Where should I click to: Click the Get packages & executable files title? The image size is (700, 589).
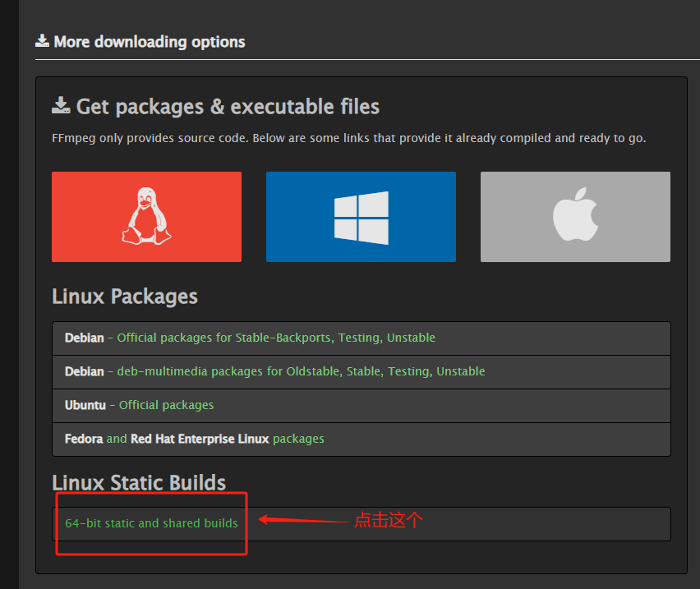pos(228,107)
